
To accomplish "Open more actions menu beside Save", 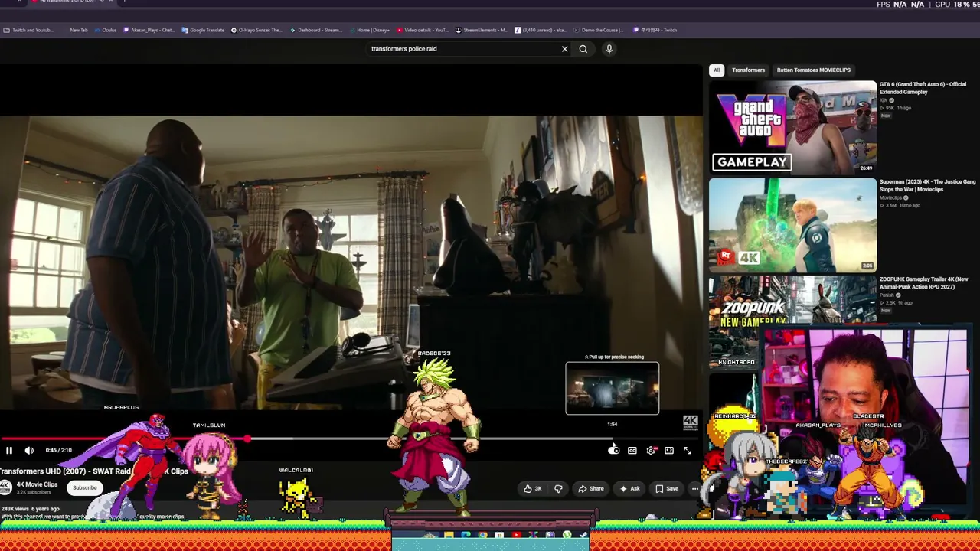I will tap(694, 488).
